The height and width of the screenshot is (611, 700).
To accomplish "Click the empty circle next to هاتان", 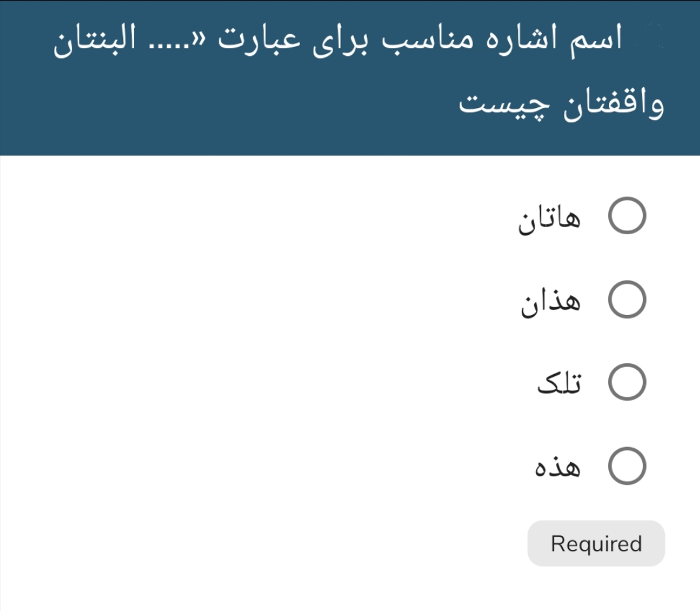I will tap(628, 215).
